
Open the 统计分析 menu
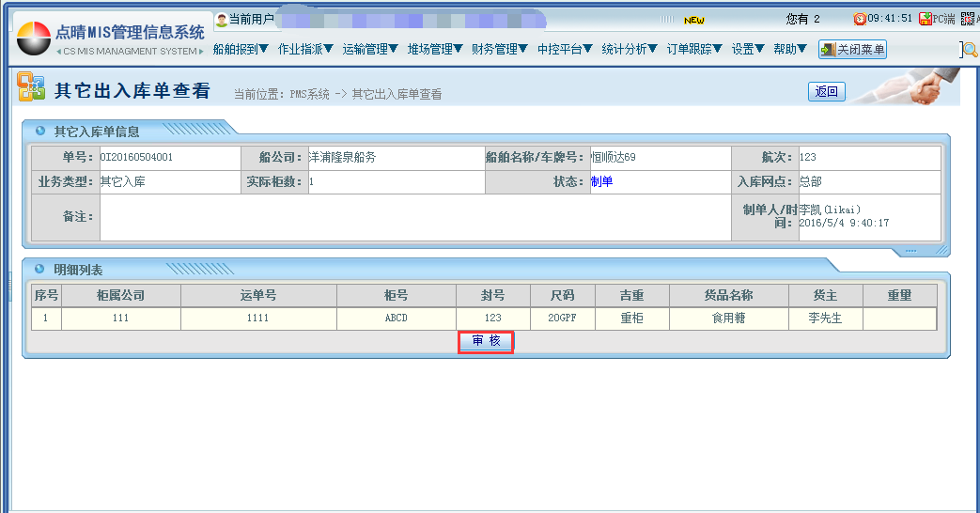[x=630, y=50]
